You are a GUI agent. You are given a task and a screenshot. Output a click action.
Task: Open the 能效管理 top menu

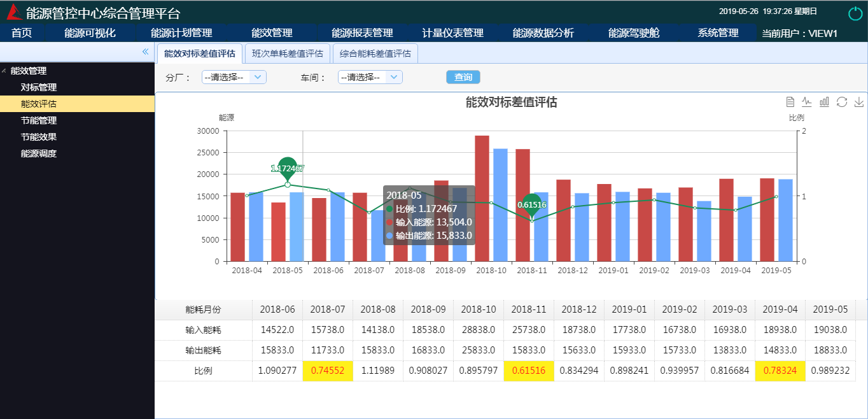pyautogui.click(x=272, y=33)
